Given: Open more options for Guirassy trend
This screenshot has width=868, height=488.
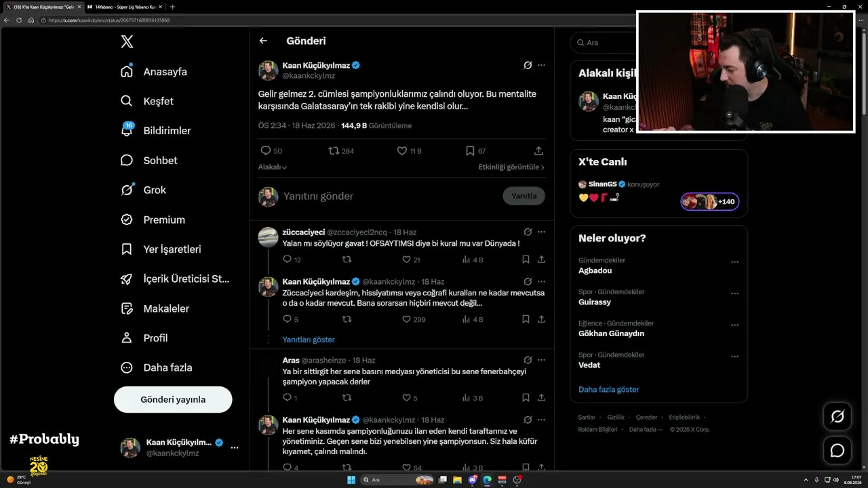Looking at the screenshot, I should pos(734,293).
